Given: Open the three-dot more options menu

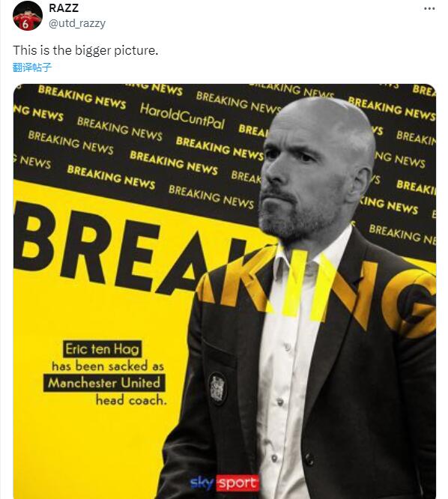Looking at the screenshot, I should pyautogui.click(x=429, y=8).
